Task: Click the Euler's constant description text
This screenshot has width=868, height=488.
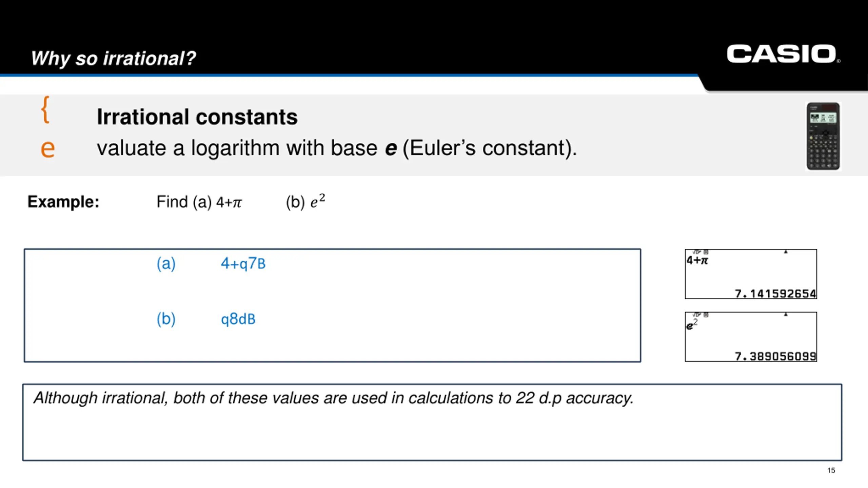Action: (337, 148)
